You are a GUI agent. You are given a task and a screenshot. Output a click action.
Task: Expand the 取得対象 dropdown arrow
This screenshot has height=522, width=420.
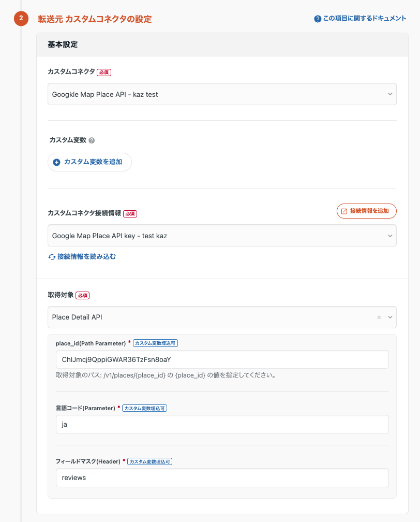[x=390, y=317]
